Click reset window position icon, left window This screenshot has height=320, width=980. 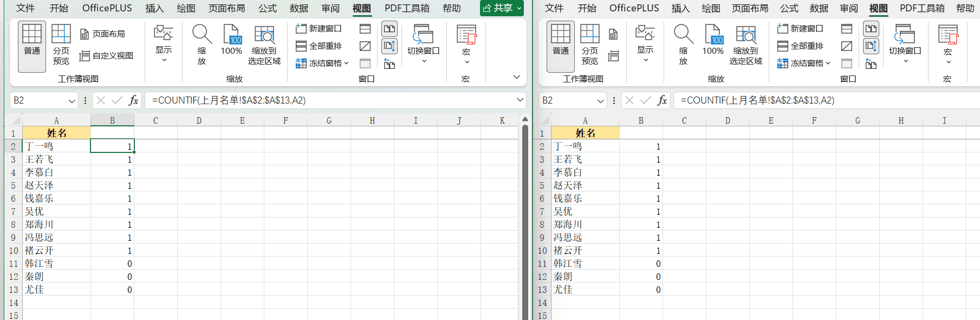coord(390,64)
